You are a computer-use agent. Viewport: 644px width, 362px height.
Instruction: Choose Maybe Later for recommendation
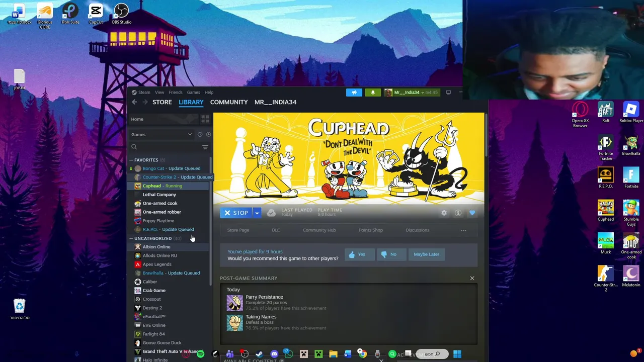426,254
